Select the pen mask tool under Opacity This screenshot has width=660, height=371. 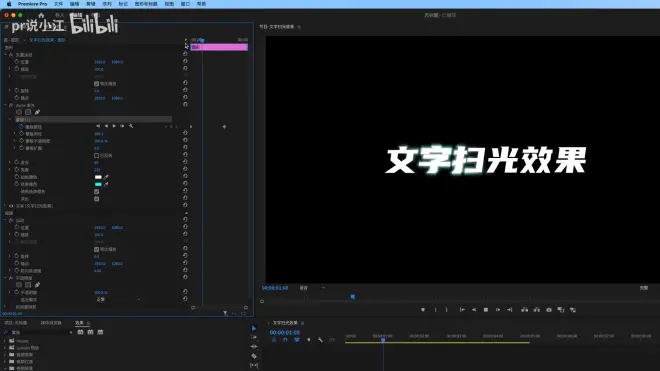(37, 285)
